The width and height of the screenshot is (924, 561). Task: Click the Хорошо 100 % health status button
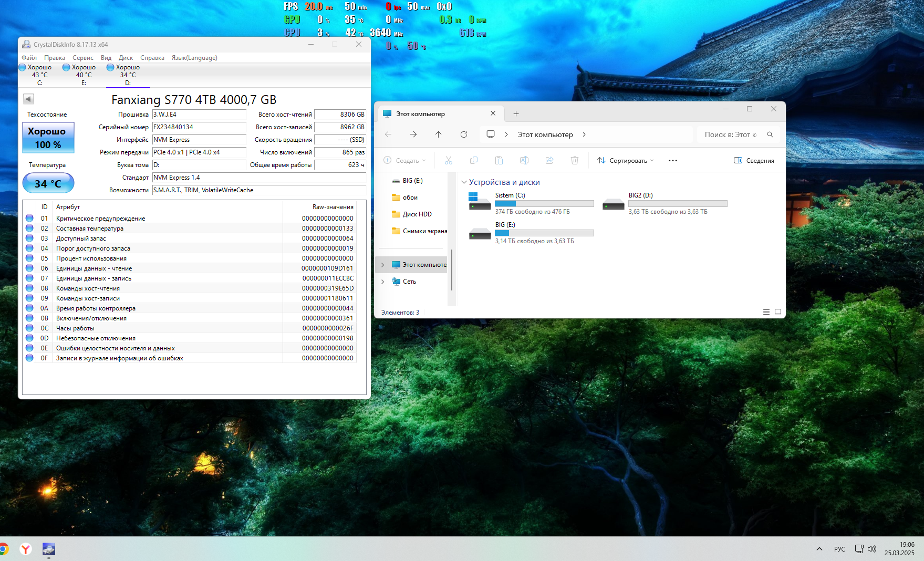tap(48, 138)
